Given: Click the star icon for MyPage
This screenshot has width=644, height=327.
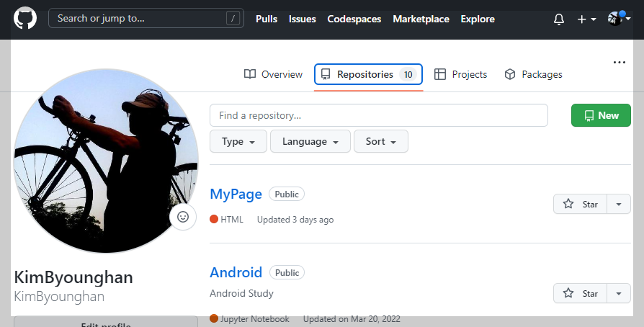Looking at the screenshot, I should pos(568,204).
